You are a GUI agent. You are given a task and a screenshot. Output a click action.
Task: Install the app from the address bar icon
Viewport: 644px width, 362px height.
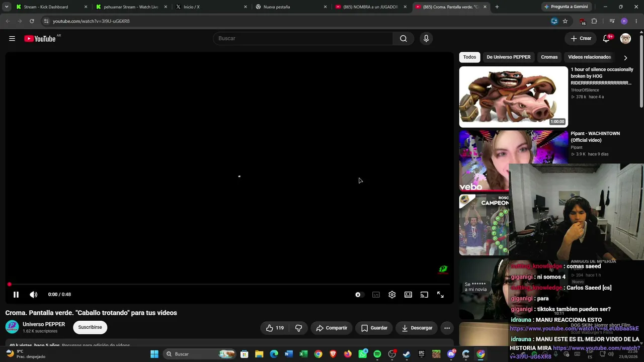coord(554,21)
